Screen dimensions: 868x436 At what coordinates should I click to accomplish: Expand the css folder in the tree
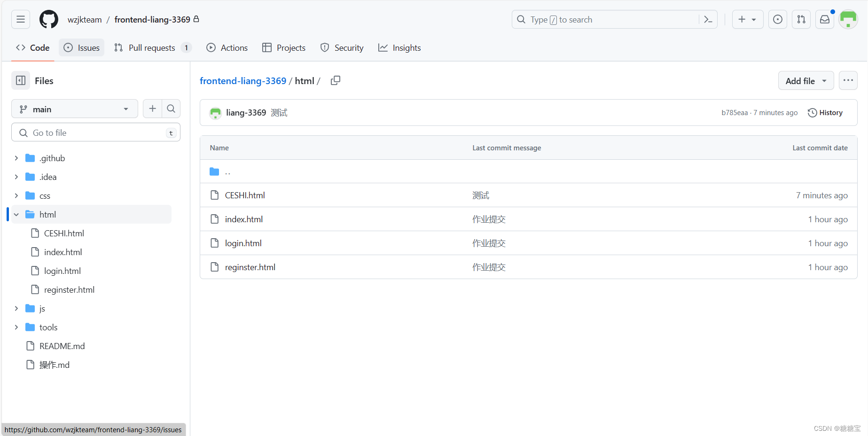point(16,195)
